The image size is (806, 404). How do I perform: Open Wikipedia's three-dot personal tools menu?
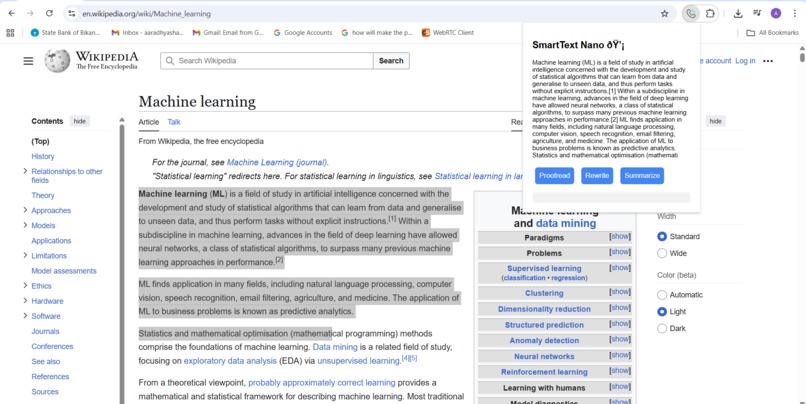(768, 61)
